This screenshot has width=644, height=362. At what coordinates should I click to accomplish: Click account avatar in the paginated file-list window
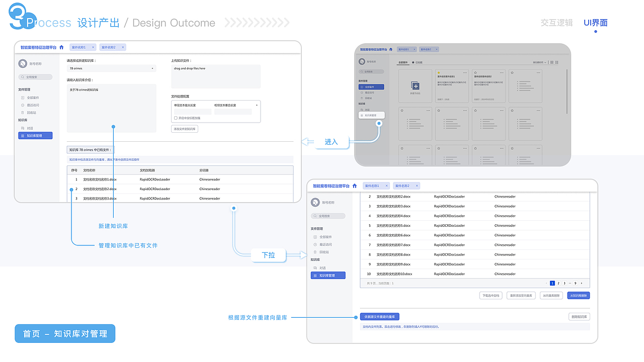pyautogui.click(x=315, y=202)
